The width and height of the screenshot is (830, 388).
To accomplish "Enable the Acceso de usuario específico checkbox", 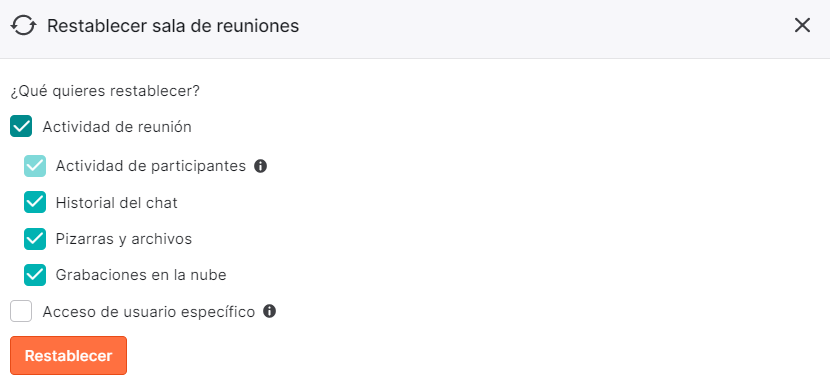I will [21, 311].
